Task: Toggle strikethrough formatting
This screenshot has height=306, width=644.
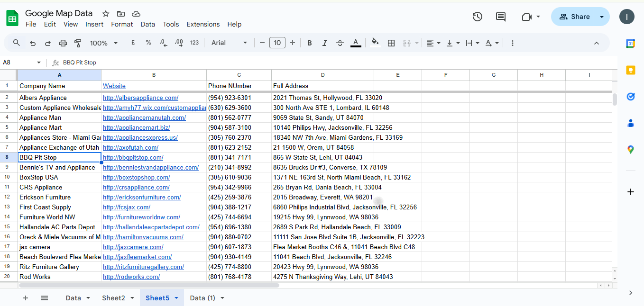Action: point(340,43)
